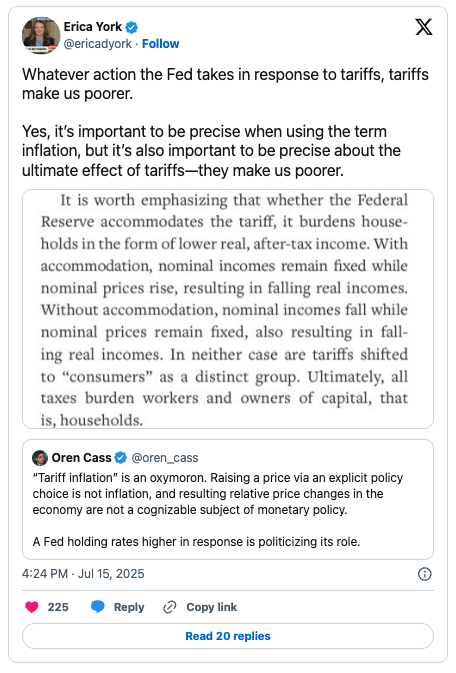Viewport: 456px width, 673px height.
Task: Click the @oren_cass handle
Action: click(165, 458)
